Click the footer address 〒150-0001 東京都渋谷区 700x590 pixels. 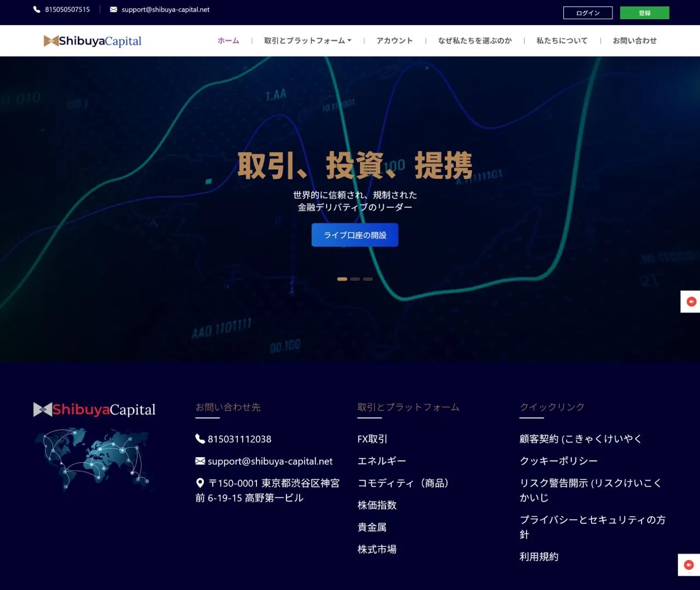point(267,490)
